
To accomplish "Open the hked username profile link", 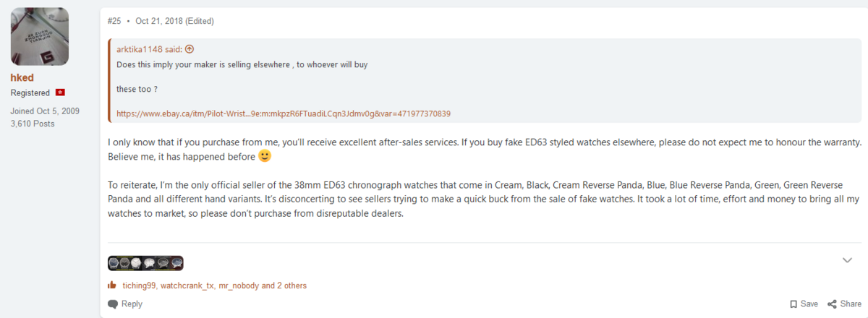I will click(x=22, y=77).
